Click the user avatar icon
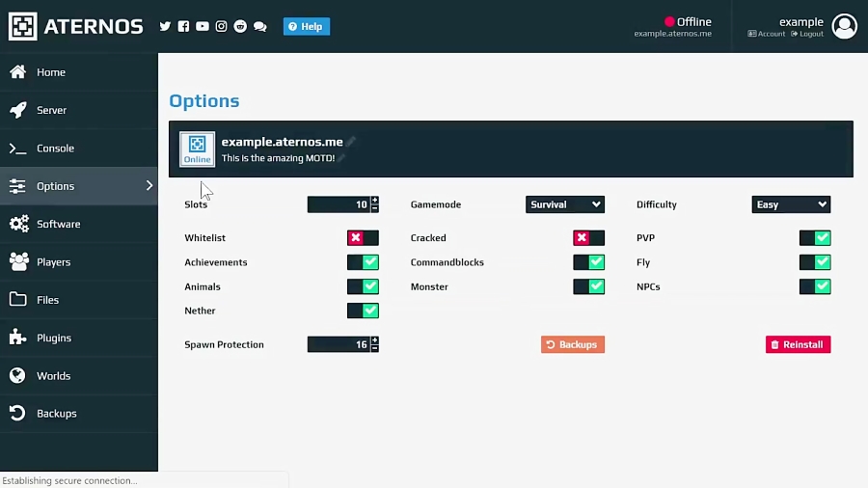The image size is (868, 488). [845, 26]
